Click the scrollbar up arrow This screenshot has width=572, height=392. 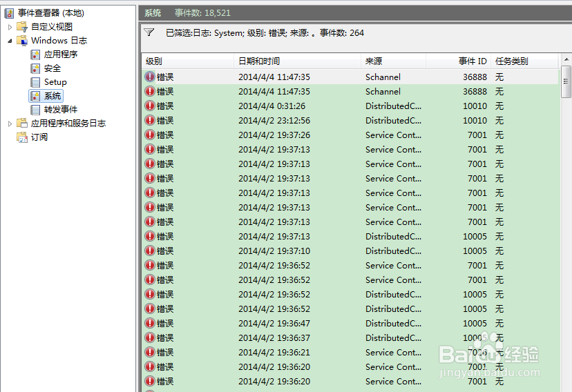tap(566, 59)
